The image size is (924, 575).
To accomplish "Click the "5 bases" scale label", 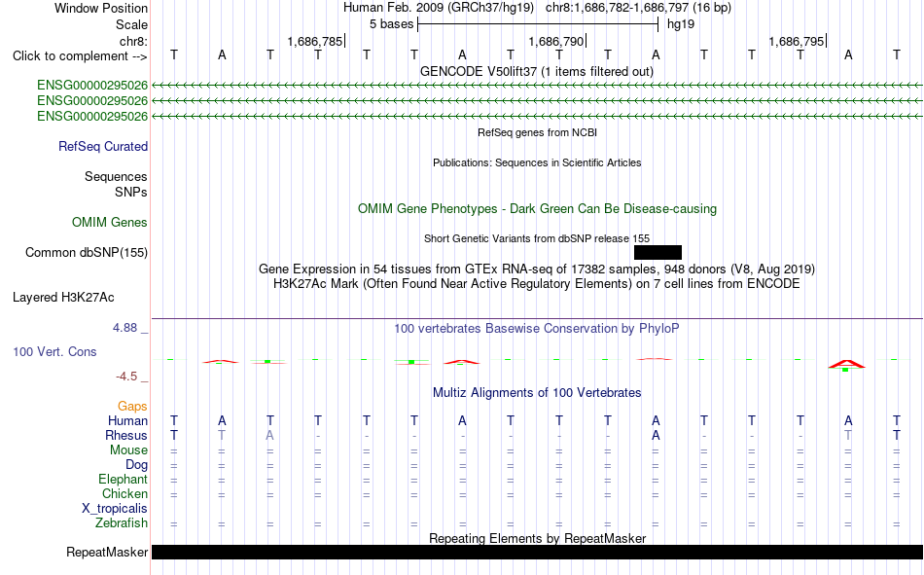I will click(391, 24).
